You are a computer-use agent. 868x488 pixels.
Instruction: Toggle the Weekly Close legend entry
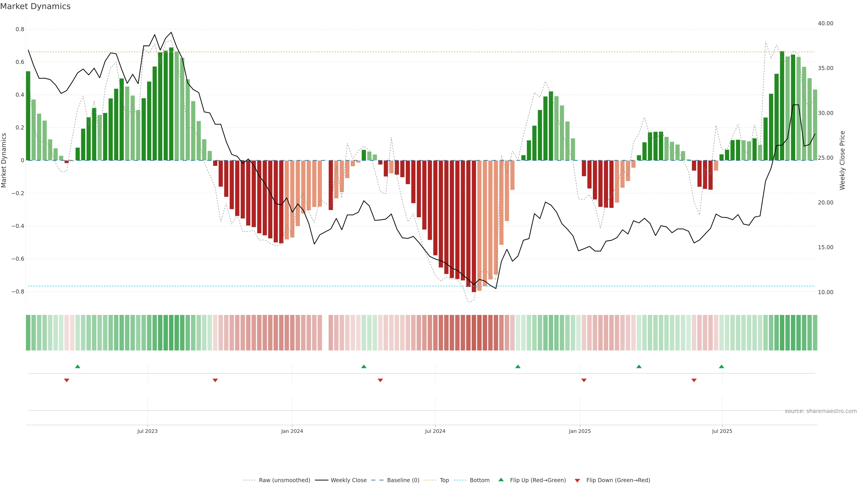348,480
